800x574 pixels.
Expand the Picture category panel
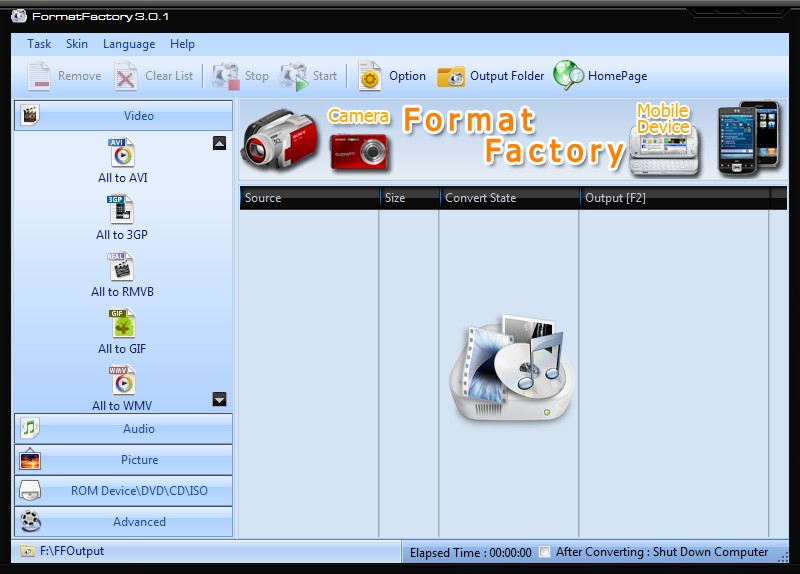[x=123, y=460]
